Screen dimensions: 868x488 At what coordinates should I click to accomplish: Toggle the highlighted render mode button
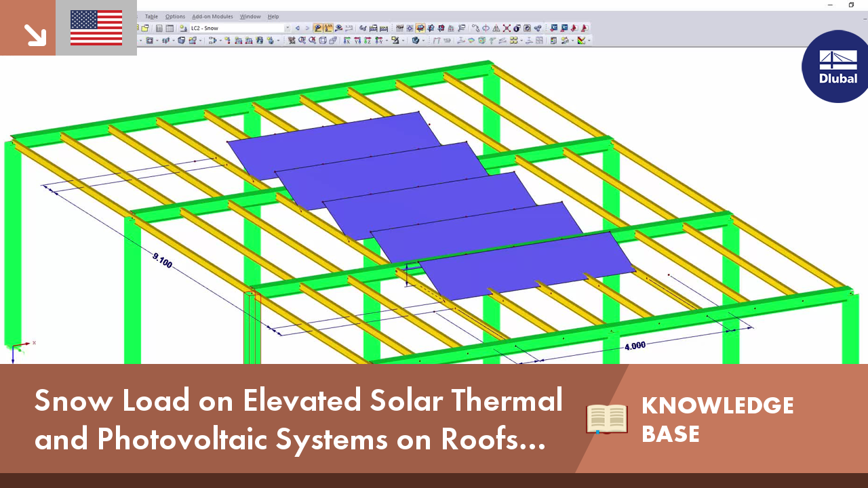point(420,28)
